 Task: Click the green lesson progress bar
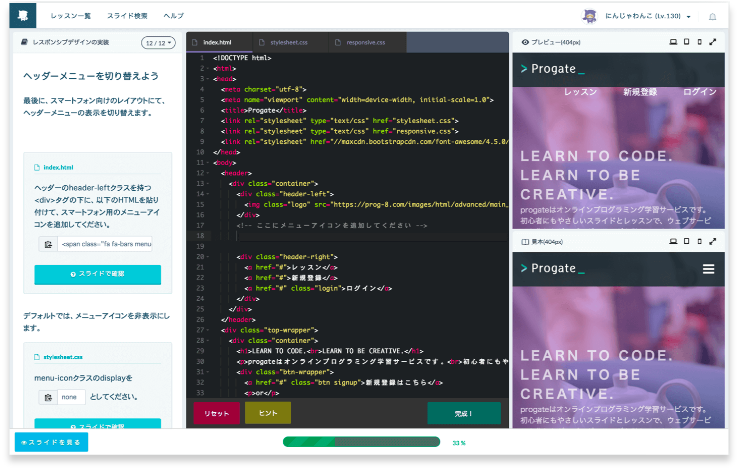point(361,442)
